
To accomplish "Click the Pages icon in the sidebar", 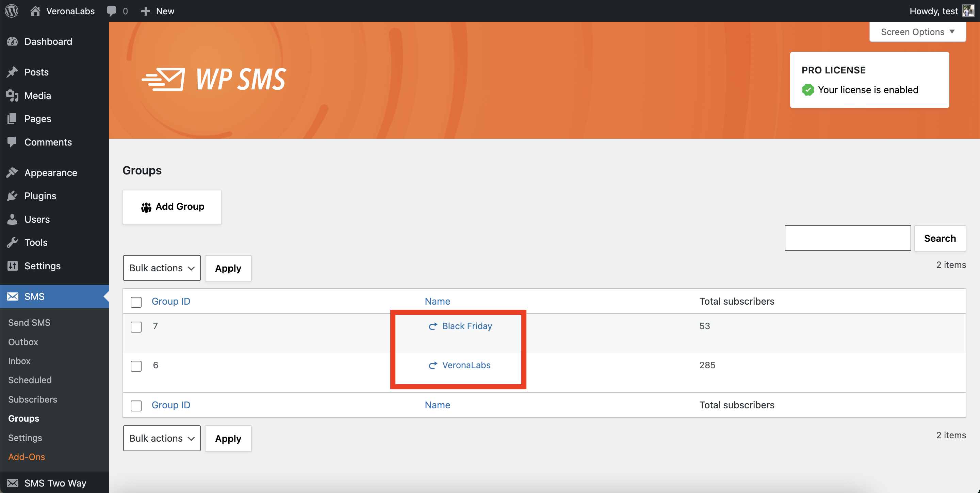I will click(x=12, y=119).
